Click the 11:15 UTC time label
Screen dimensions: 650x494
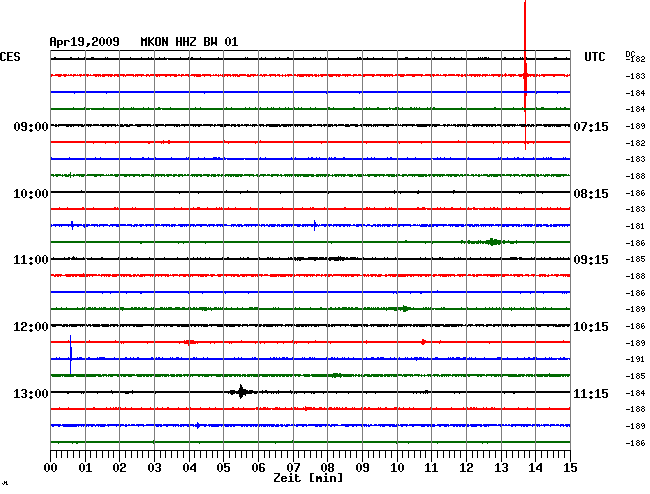(x=591, y=393)
